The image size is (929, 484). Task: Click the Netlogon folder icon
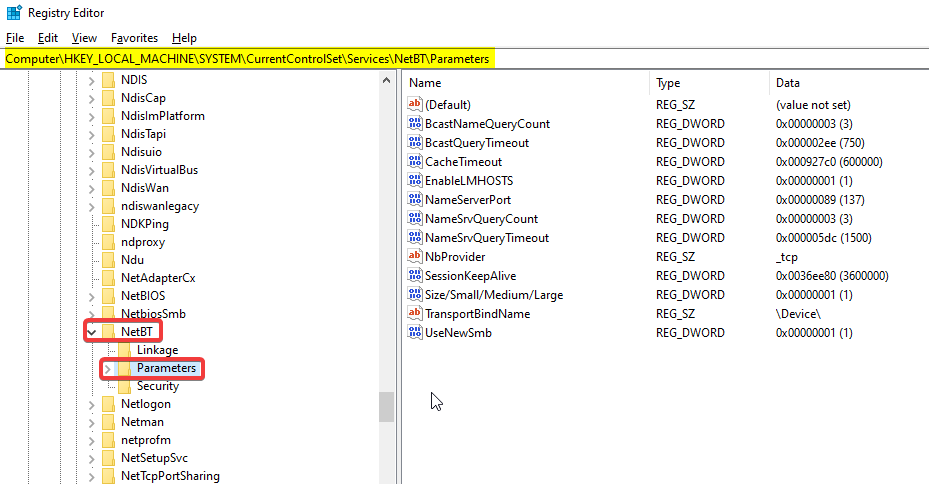[108, 404]
